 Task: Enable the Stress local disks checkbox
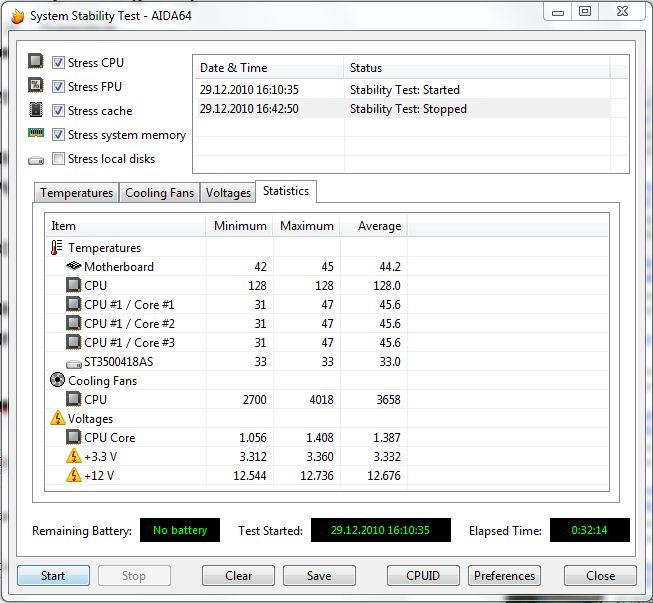click(59, 159)
